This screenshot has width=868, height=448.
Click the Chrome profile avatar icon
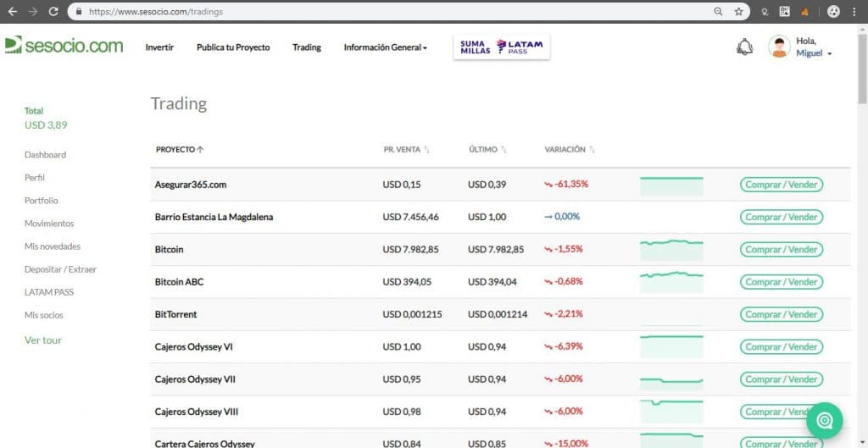[x=833, y=11]
